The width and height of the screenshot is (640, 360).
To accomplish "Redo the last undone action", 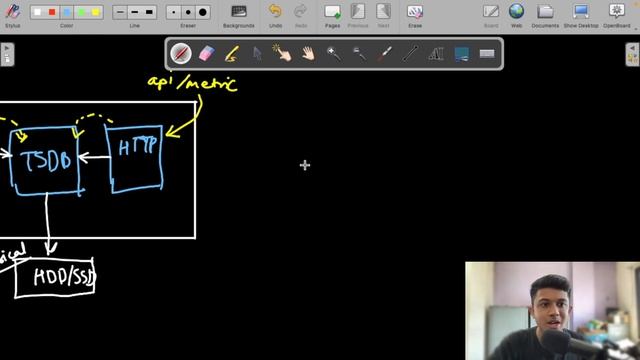I will point(301,16).
